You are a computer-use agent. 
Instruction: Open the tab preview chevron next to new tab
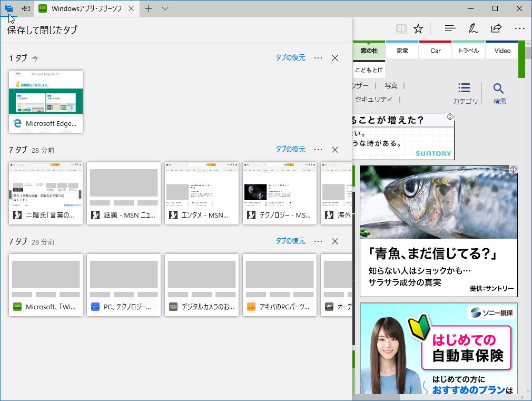[x=165, y=8]
